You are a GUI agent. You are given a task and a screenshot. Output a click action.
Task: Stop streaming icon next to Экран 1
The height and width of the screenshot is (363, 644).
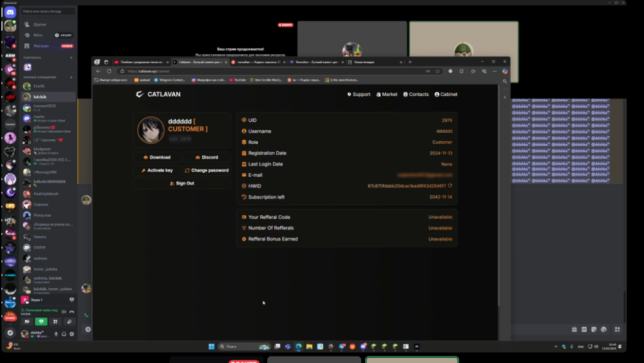point(71,300)
